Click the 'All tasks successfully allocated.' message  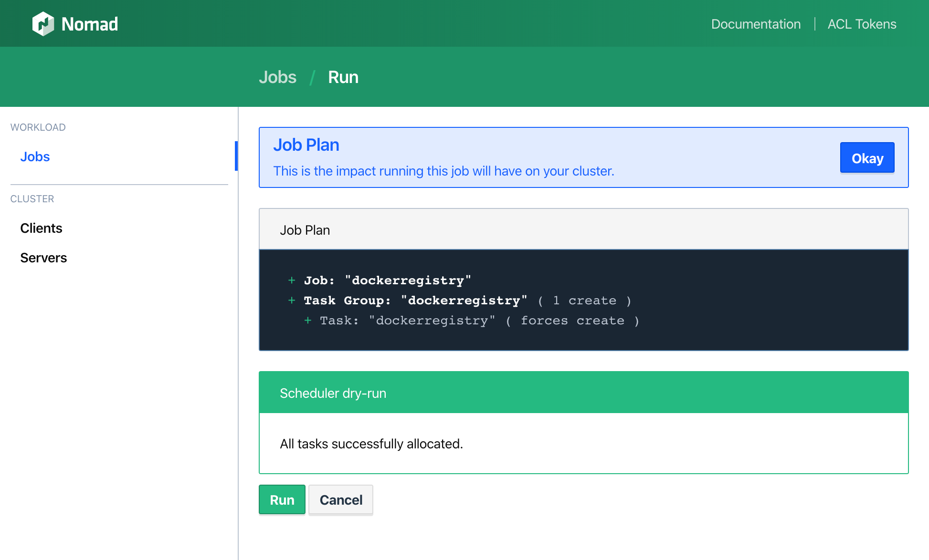pos(371,444)
